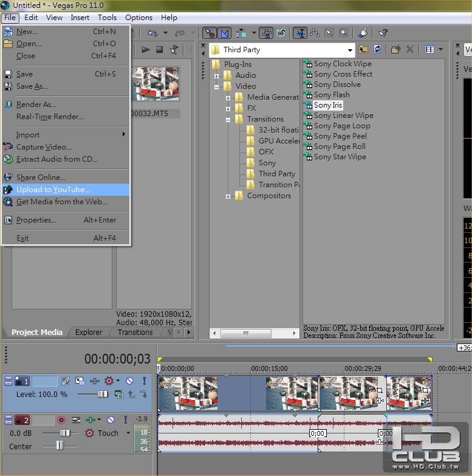Open the Touch automation mode dropdown

click(x=128, y=433)
